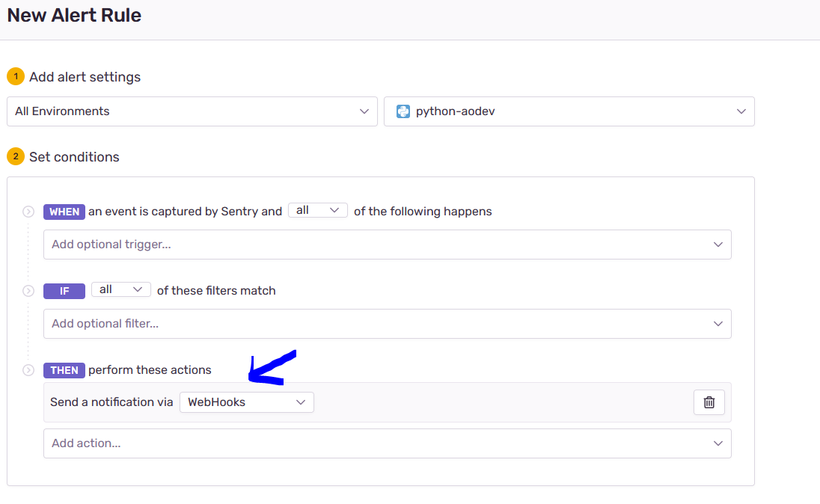Click the yellow step 1 badge

(x=16, y=77)
